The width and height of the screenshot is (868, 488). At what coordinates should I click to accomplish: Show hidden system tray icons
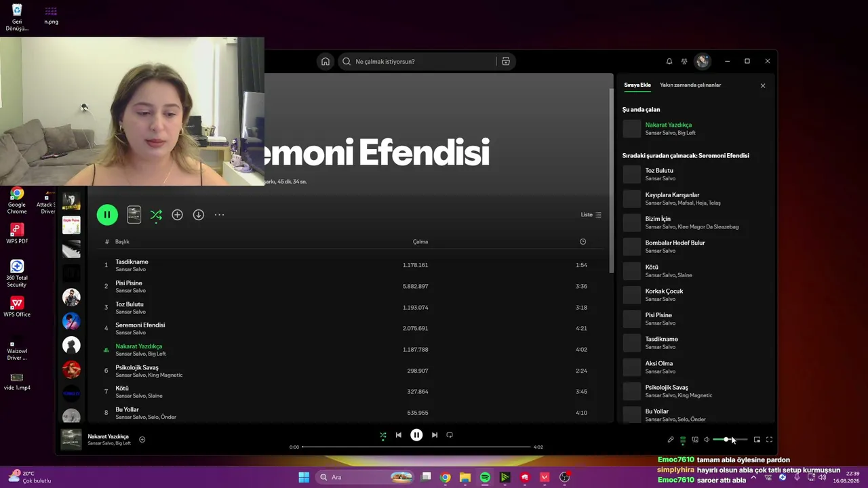[x=753, y=477]
